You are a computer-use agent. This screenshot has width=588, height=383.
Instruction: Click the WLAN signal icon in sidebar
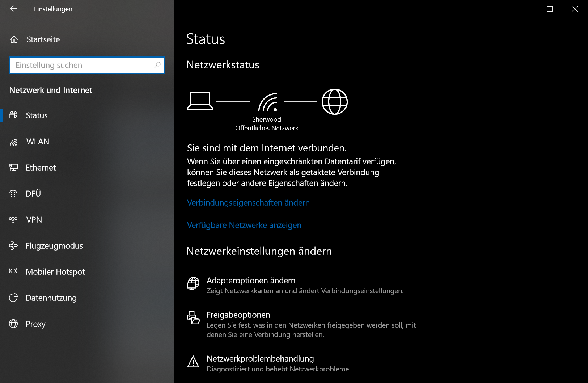click(x=13, y=142)
